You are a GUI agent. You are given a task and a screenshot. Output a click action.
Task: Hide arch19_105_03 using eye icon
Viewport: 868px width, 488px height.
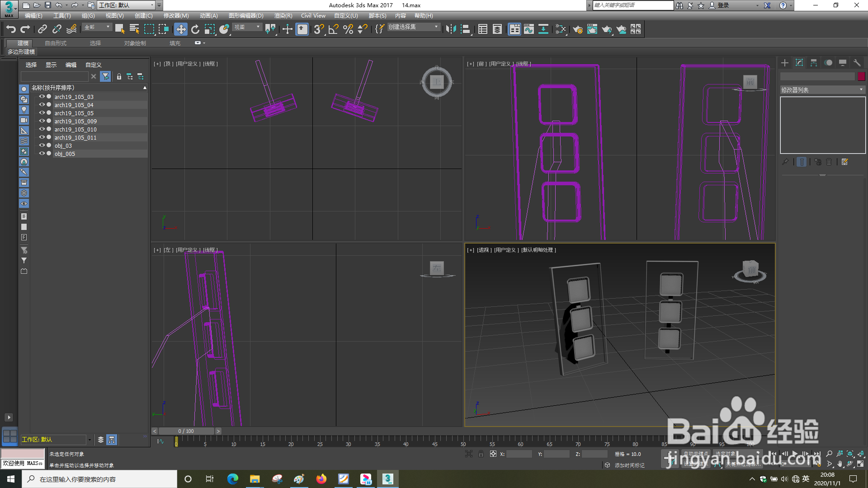[42, 97]
